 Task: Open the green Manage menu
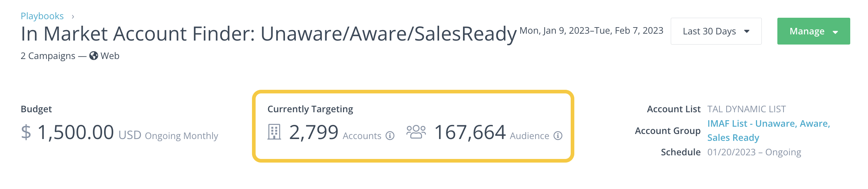pos(814,31)
